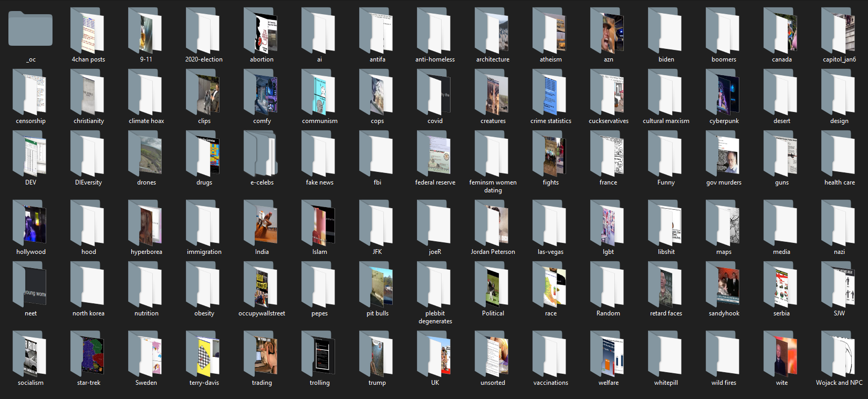Click the 'star-trek' folder label

[89, 383]
